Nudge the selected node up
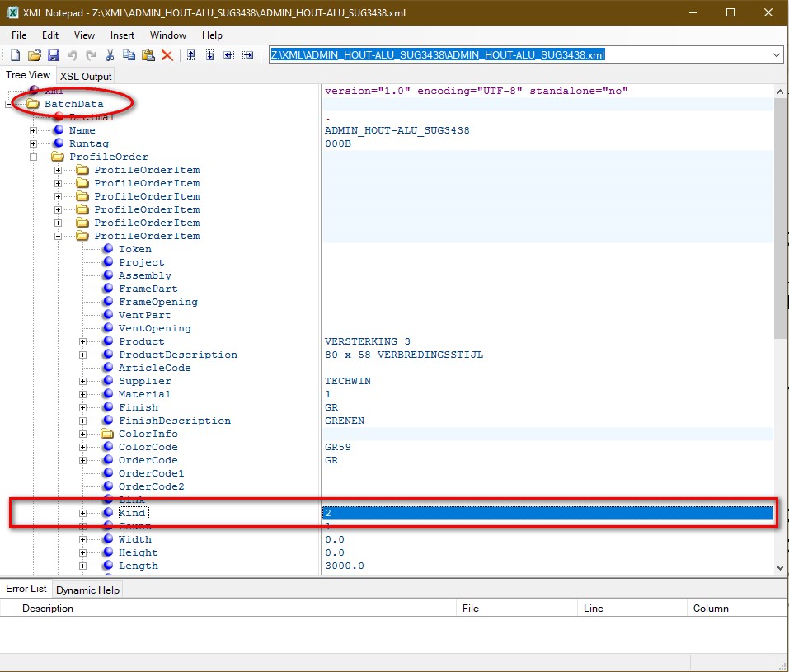This screenshot has height=672, width=789. pos(190,55)
